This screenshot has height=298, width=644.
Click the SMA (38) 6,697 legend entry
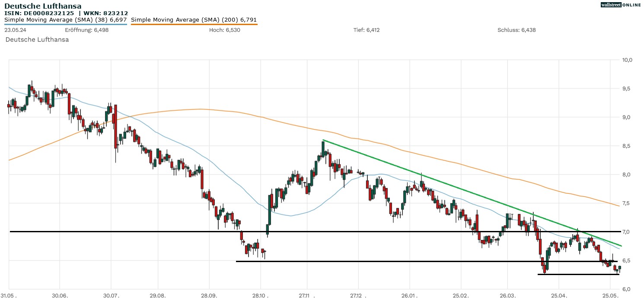coord(66,20)
